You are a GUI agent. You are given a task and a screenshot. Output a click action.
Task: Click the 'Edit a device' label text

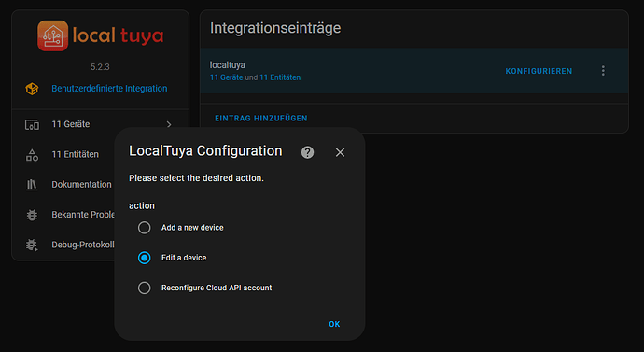click(x=184, y=258)
